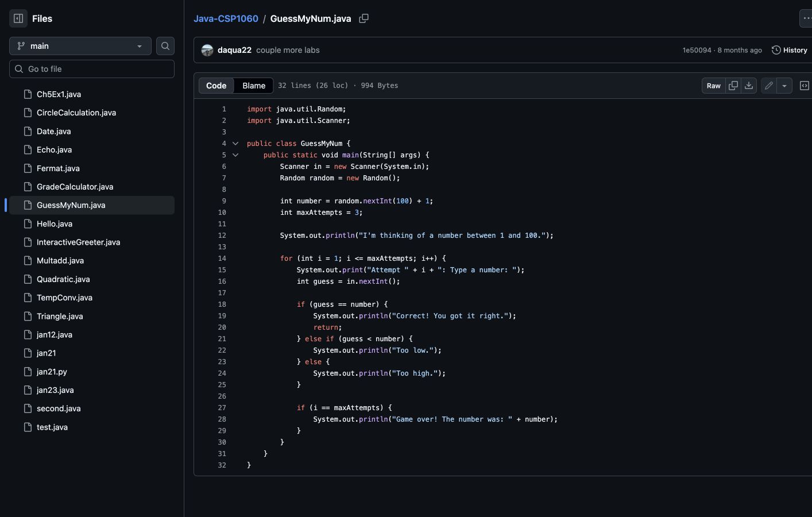This screenshot has width=812, height=517.
Task: View commit History
Action: 790,50
